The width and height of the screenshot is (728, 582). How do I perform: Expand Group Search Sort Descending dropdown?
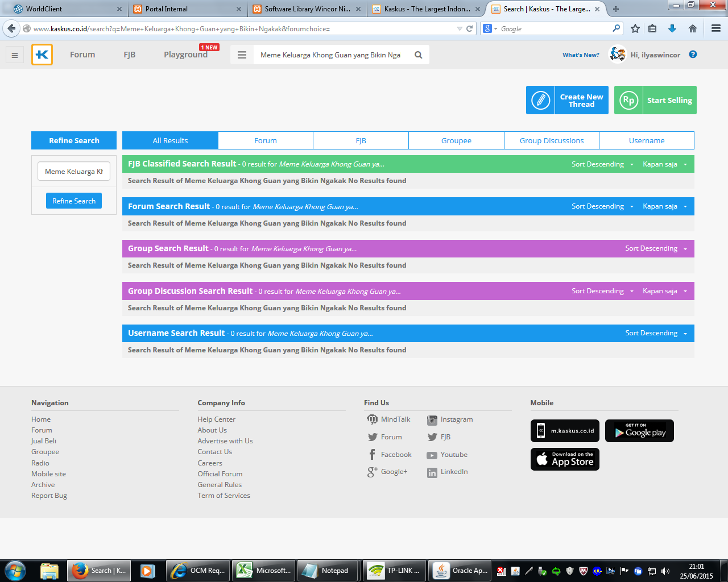tap(656, 248)
